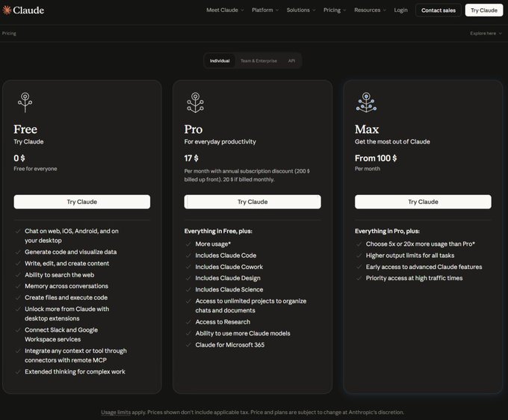
Task: Click checkmark beside Write, edit, and create content
Action: 18,264
